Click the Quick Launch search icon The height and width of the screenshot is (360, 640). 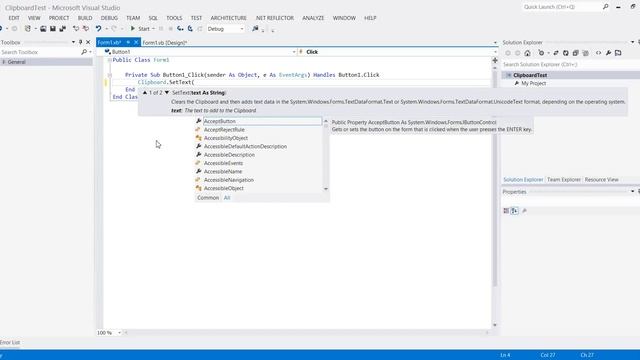(606, 7)
